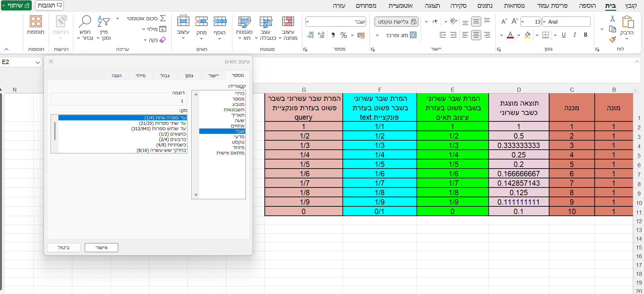The width and height of the screenshot is (644, 294).
Task: Open the Comments (תגובות) button
Action: [x=49, y=5]
